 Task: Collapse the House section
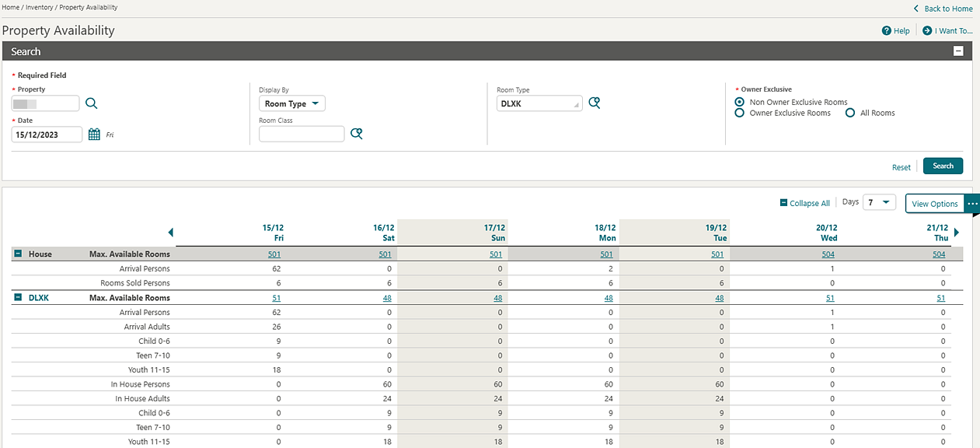pos(18,254)
